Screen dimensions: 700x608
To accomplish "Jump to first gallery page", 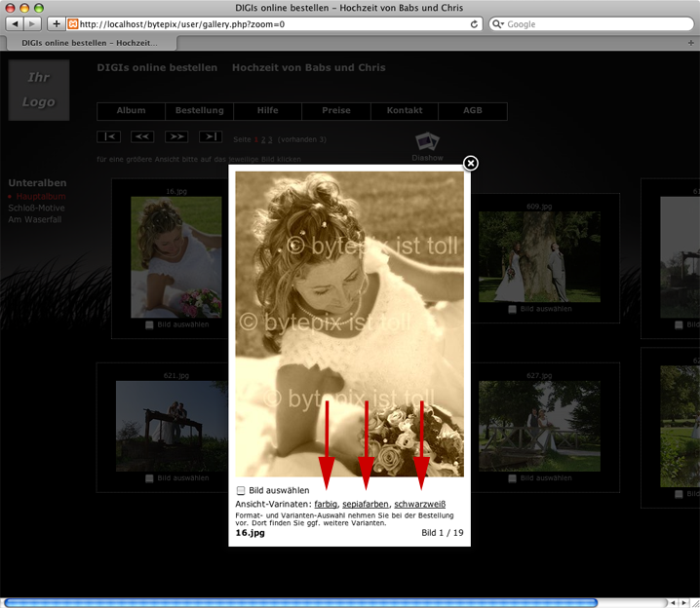I will (108, 136).
